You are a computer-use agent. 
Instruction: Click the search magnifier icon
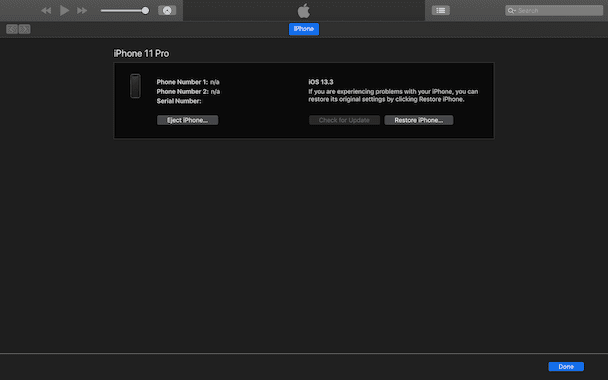tap(511, 10)
